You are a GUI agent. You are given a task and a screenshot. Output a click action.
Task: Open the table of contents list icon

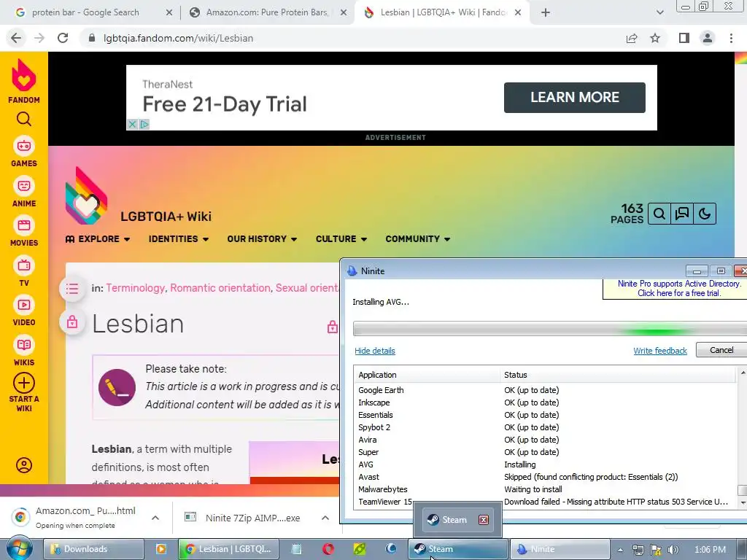[72, 289]
